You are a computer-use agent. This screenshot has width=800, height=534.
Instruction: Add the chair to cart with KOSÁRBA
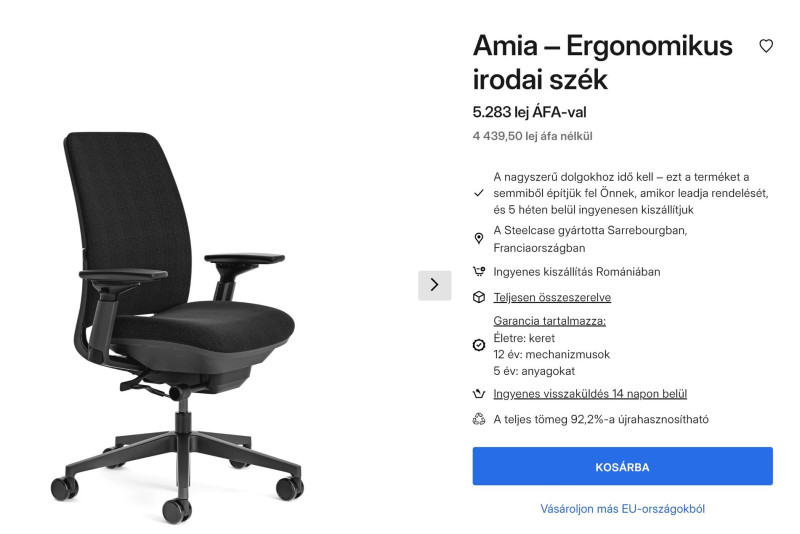coord(622,466)
